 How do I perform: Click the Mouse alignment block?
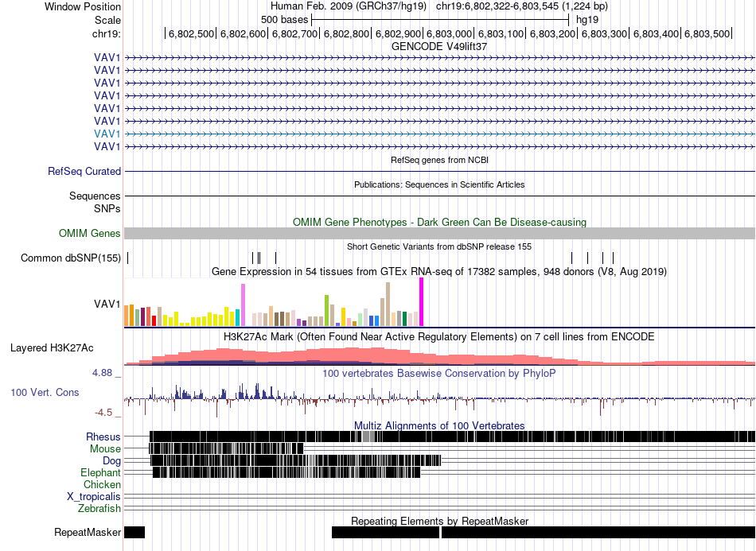click(x=226, y=448)
